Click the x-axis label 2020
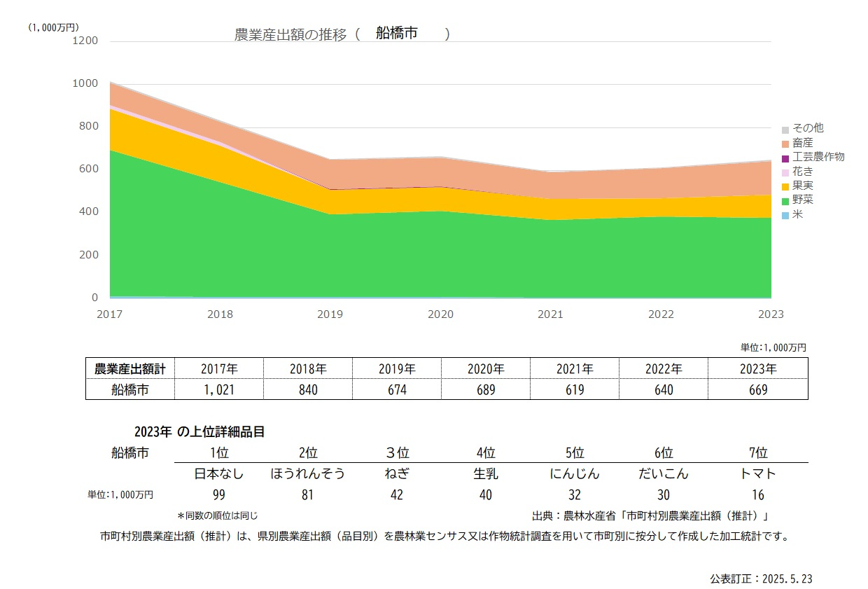The width and height of the screenshot is (868, 589). tap(440, 314)
